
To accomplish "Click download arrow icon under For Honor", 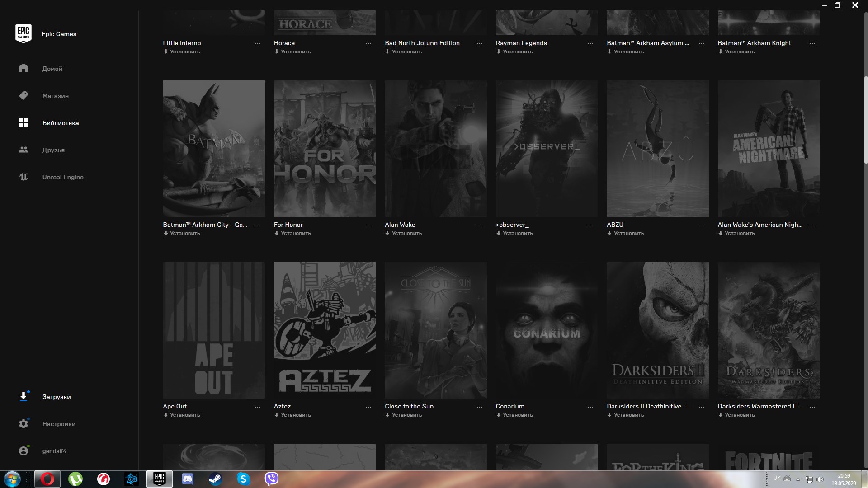I will click(277, 233).
